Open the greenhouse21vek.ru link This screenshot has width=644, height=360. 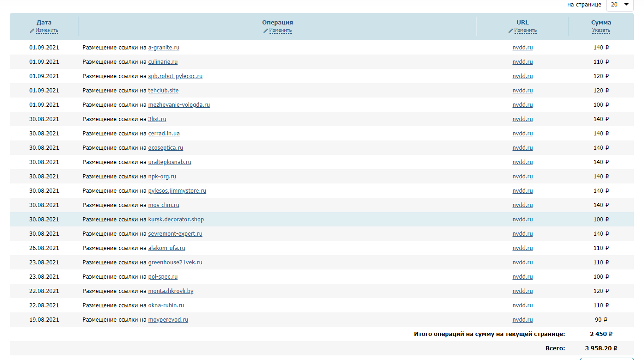175,262
